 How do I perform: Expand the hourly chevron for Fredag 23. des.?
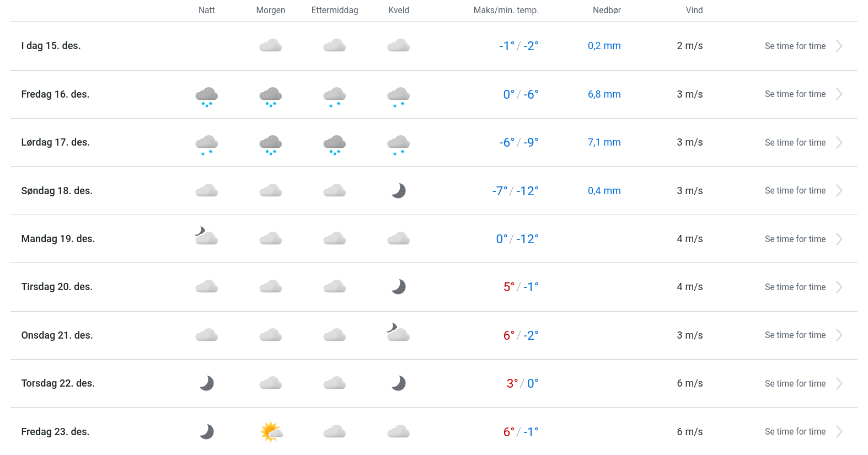(839, 432)
